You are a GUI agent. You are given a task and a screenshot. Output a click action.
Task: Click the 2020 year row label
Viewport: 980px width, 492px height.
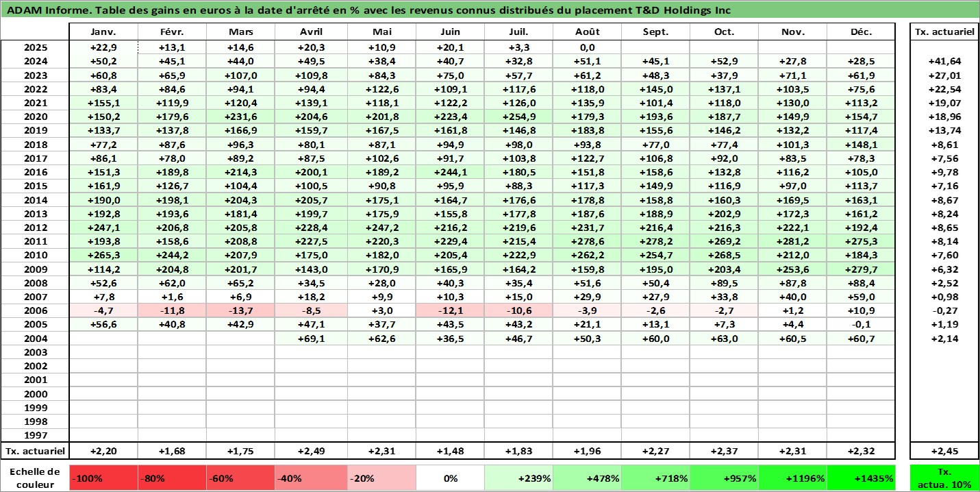click(x=35, y=116)
